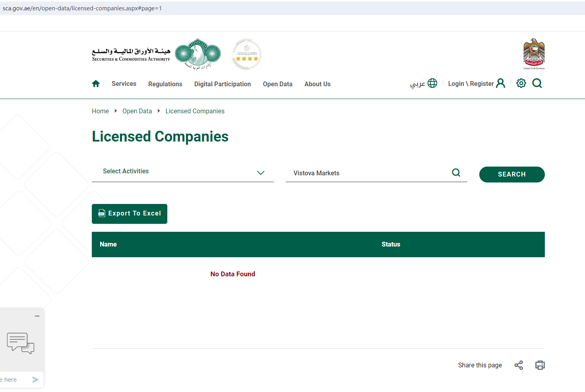Click the site search magnifier in header

(537, 83)
